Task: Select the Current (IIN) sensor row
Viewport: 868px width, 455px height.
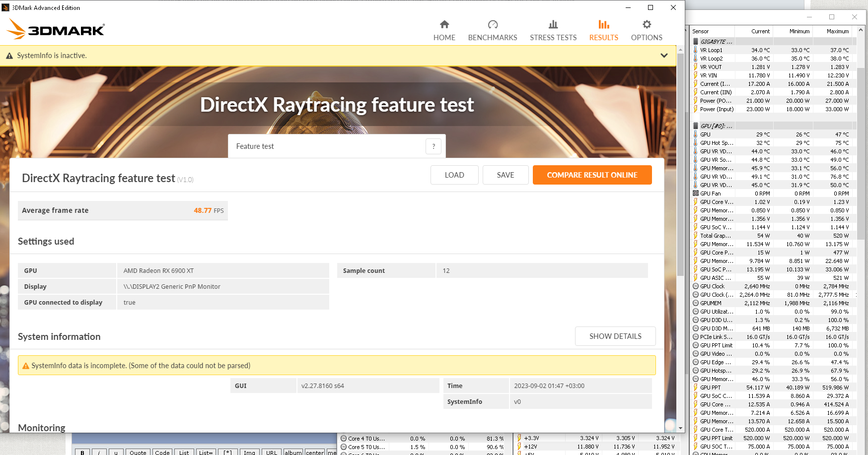Action: [772, 92]
